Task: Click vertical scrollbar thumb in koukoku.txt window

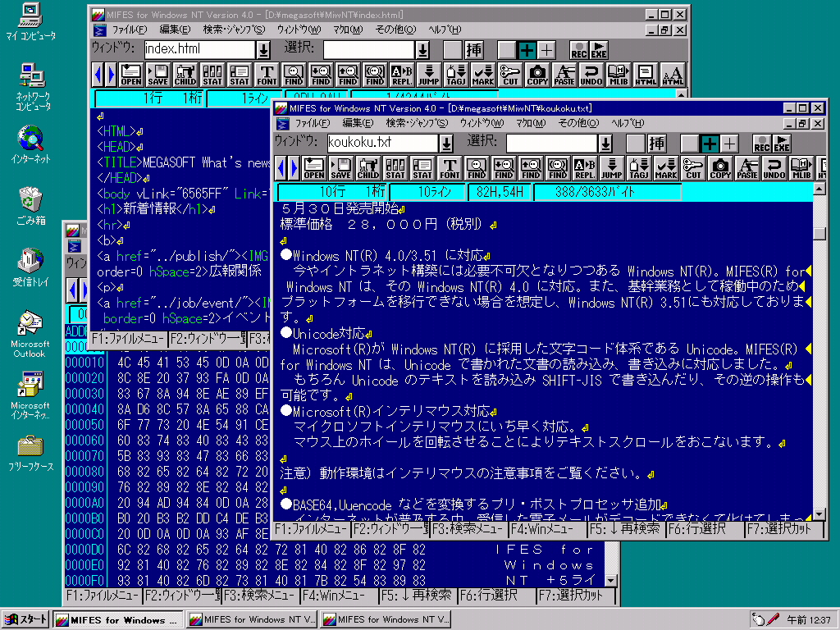Action: pyautogui.click(x=819, y=233)
